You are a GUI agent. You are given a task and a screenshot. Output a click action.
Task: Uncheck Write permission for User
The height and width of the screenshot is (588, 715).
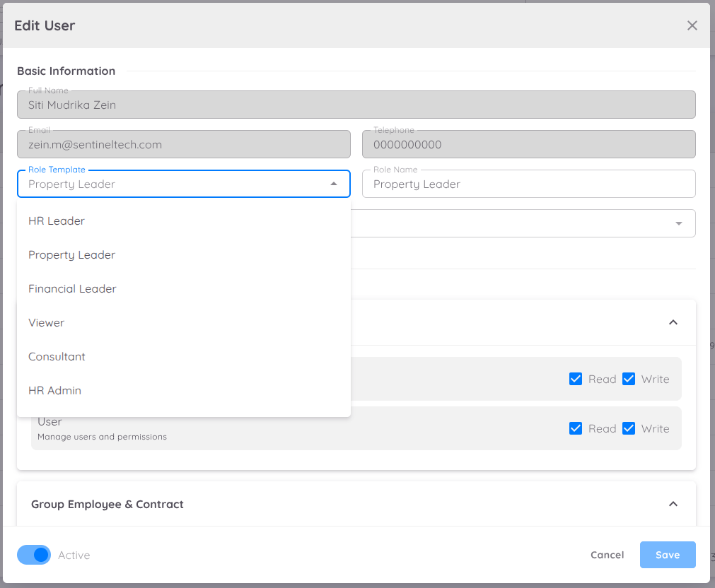(629, 428)
